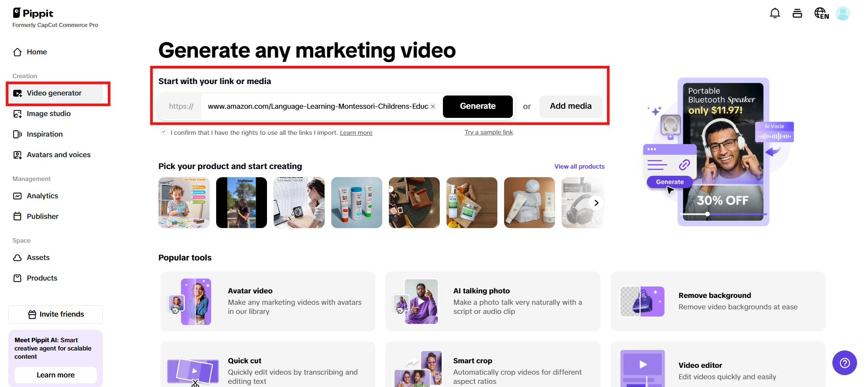Click the Remove background tool image
The image size is (868, 387).
[642, 302]
